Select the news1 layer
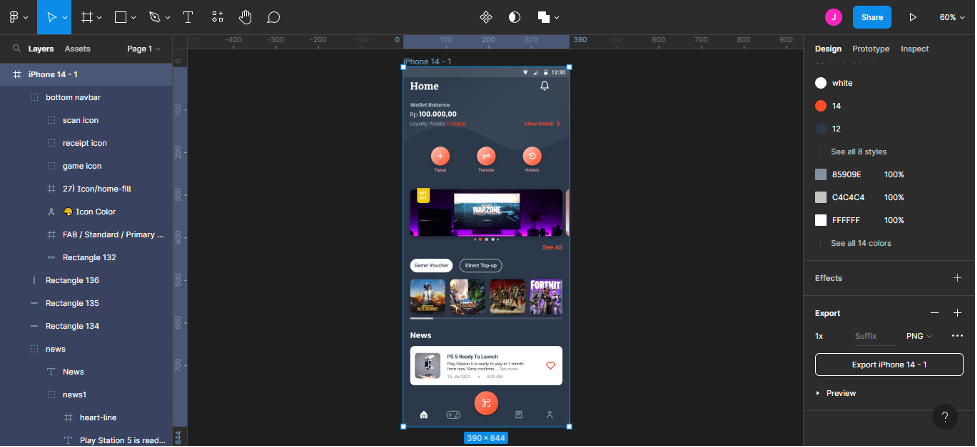This screenshot has height=447, width=977. click(86, 395)
